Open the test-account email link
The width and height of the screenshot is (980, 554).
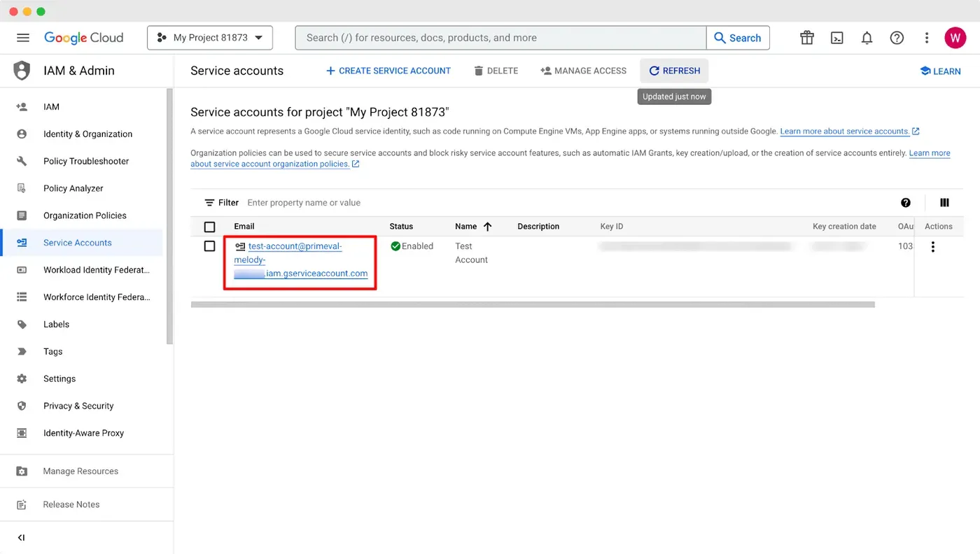(302, 260)
